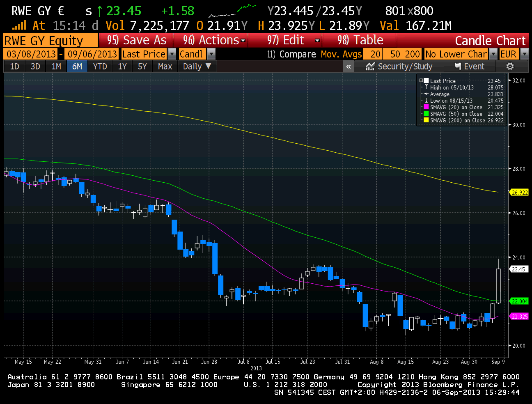Click the 801x800 bid-ask size text

coord(409,11)
